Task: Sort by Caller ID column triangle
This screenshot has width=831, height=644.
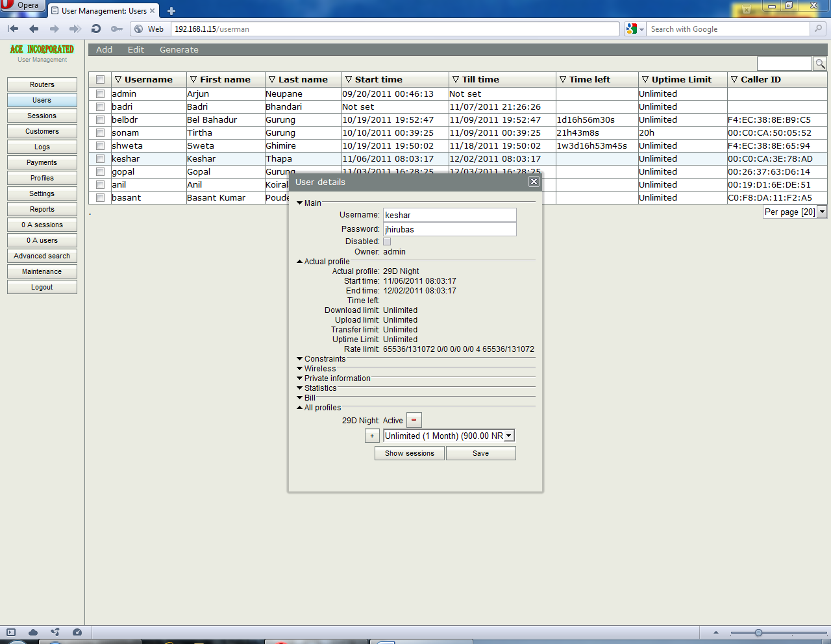Action: [x=734, y=79]
